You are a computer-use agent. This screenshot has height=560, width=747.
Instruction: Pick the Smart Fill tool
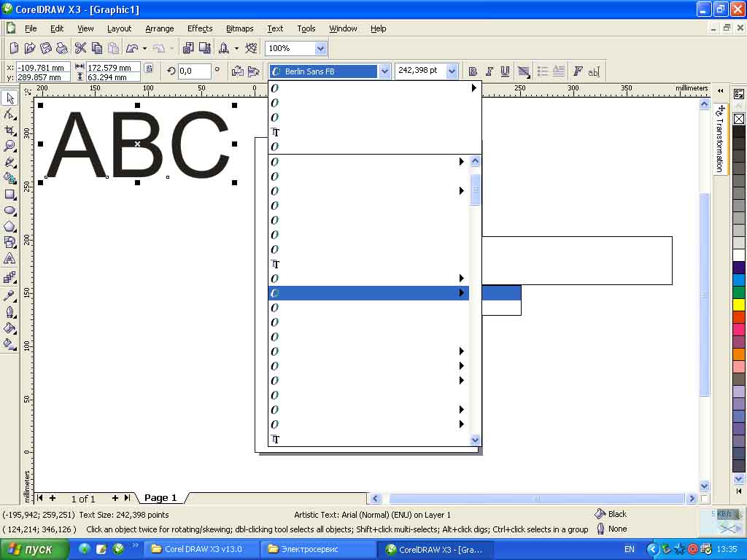click(x=9, y=179)
